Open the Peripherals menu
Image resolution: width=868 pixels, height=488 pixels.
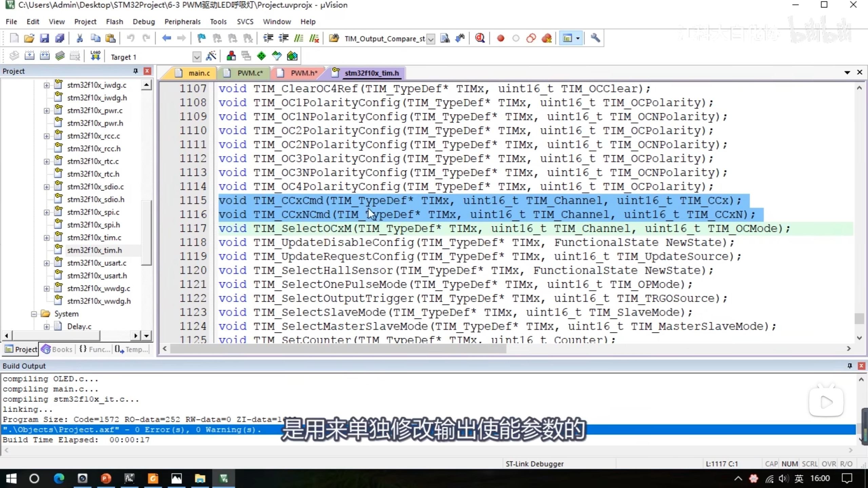point(182,22)
